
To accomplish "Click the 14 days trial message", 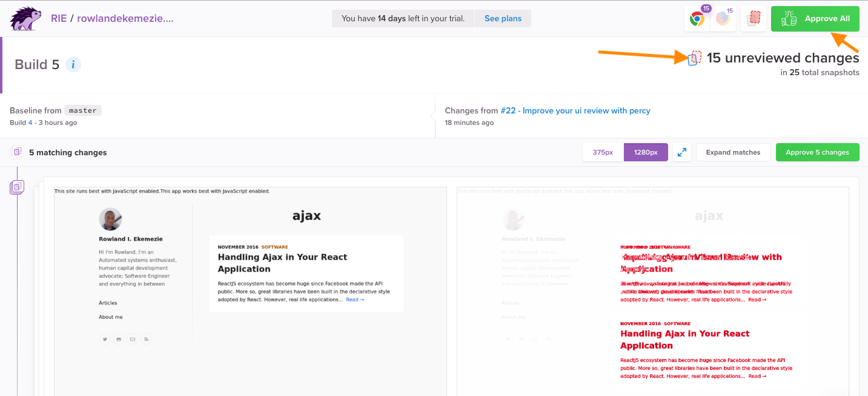I will pos(403,19).
